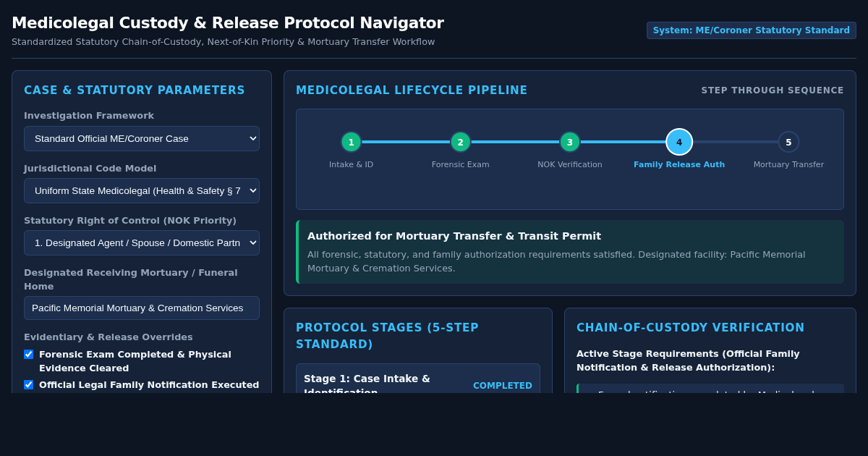Click the Forensic Exam step label

click(460, 164)
